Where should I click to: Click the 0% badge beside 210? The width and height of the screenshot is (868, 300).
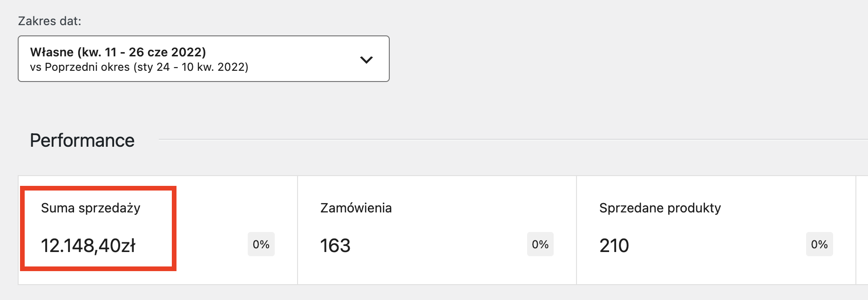(x=819, y=244)
